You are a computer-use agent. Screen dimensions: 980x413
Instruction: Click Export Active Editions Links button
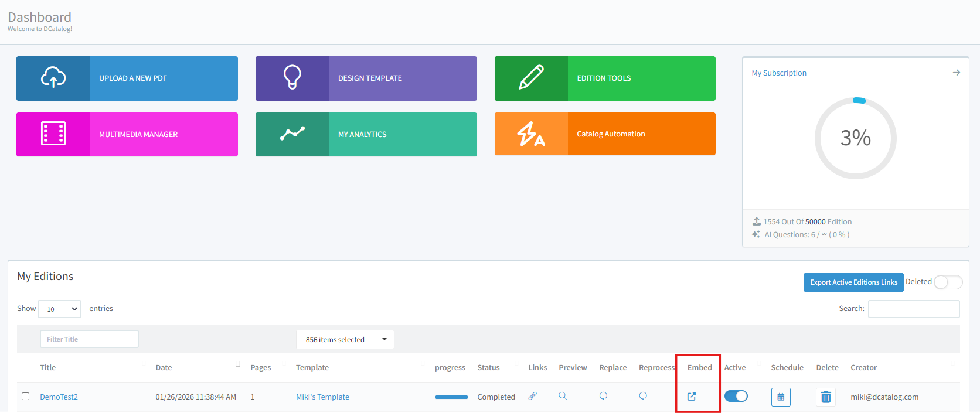pos(853,282)
